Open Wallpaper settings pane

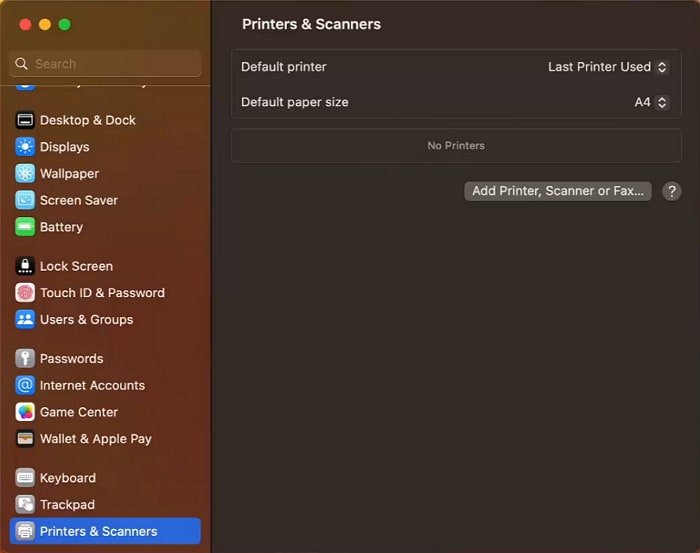70,174
